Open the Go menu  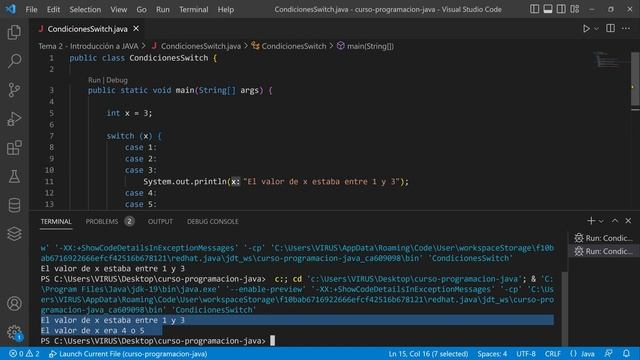(141, 9)
